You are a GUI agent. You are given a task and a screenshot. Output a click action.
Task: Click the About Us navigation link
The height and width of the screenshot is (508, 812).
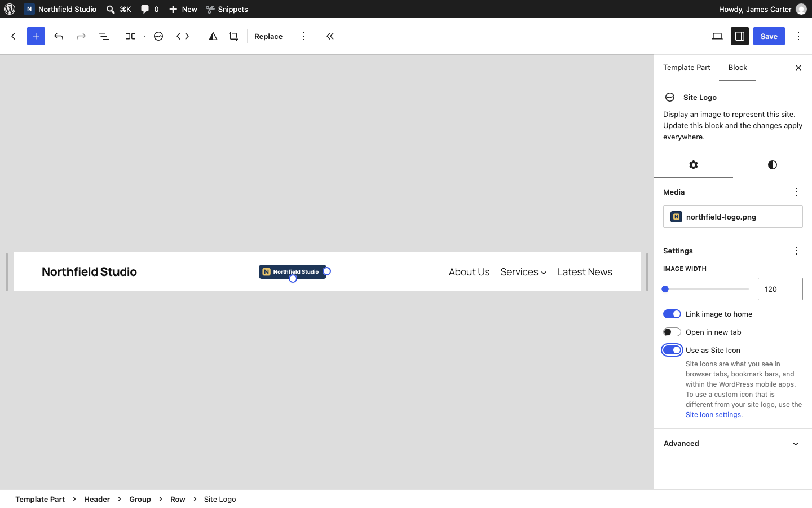469,272
